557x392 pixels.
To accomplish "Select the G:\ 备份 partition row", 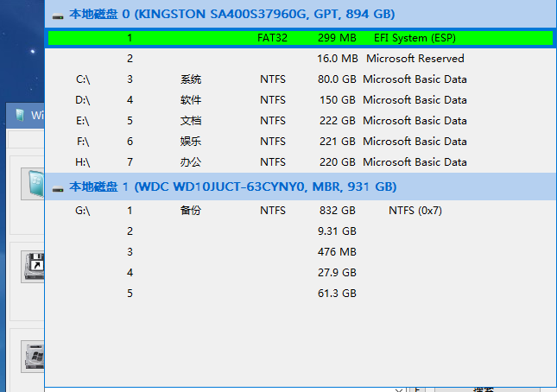I will pyautogui.click(x=301, y=211).
